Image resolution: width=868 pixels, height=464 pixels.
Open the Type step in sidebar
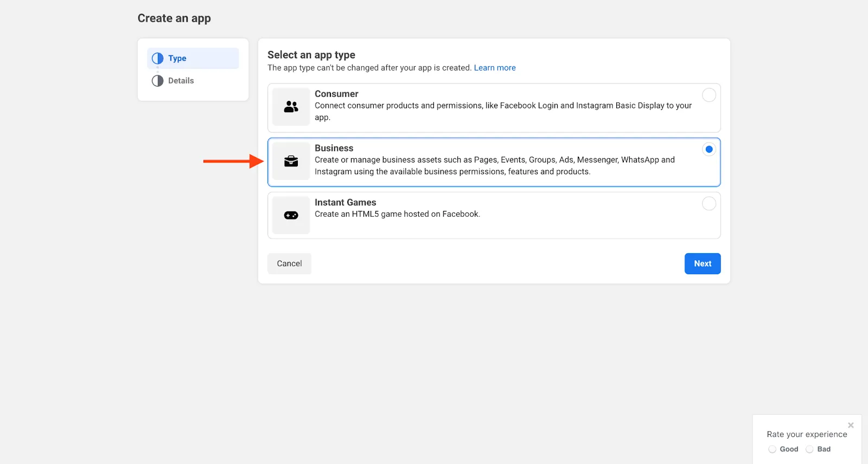click(193, 59)
